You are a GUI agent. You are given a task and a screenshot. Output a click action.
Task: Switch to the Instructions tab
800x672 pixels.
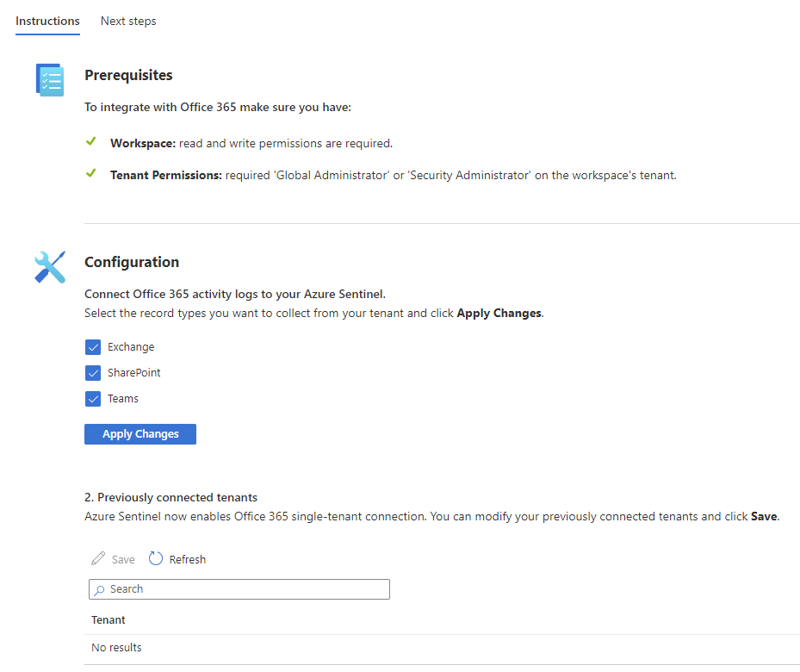coord(47,21)
